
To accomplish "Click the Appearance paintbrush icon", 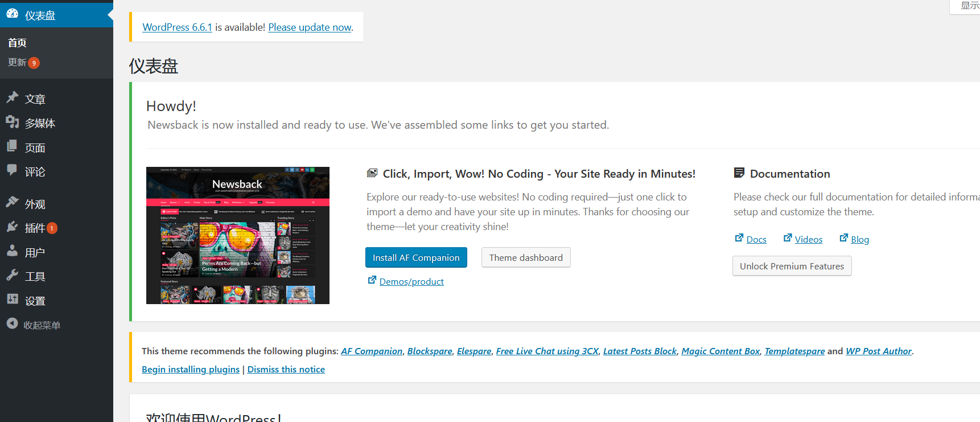I will [13, 203].
